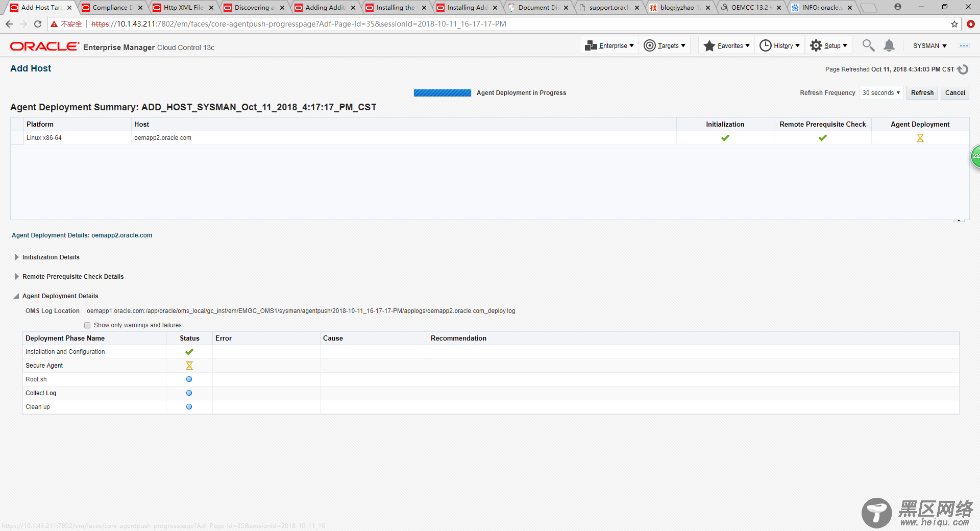The height and width of the screenshot is (531, 980).
Task: Click the Secure Agent phase row
Action: tap(491, 366)
